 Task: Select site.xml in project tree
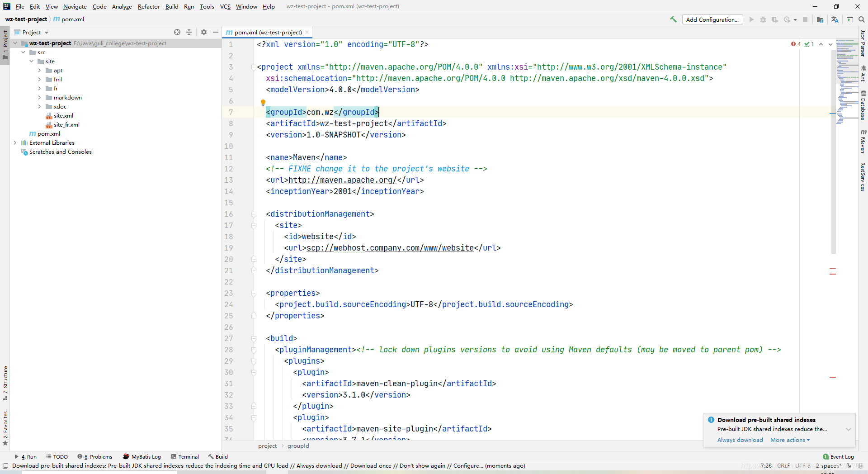(x=59, y=116)
